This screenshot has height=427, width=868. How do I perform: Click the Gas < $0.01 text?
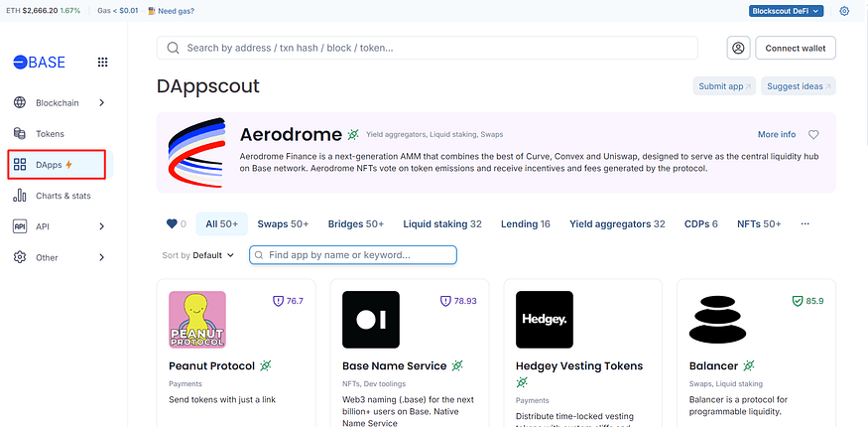[117, 11]
